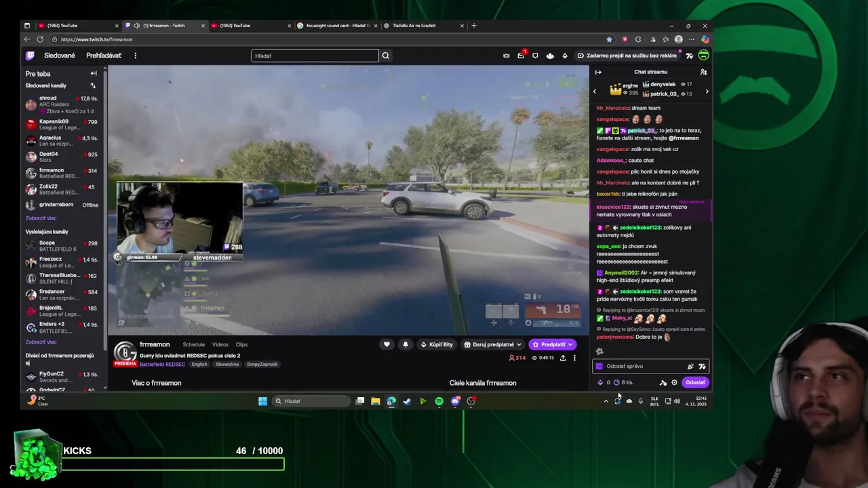Image resolution: width=868 pixels, height=488 pixels.
Task: Open the Bits diamond icon in header
Action: click(565, 56)
